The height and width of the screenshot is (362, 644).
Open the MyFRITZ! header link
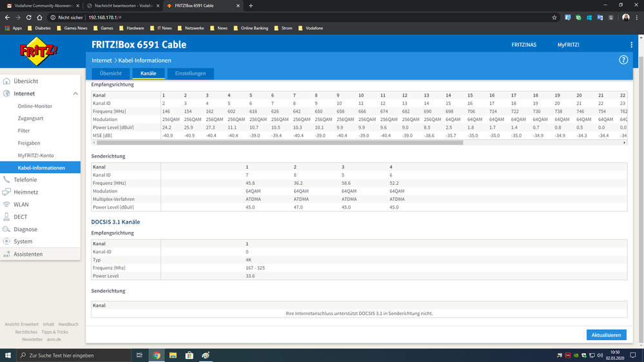coord(569,44)
